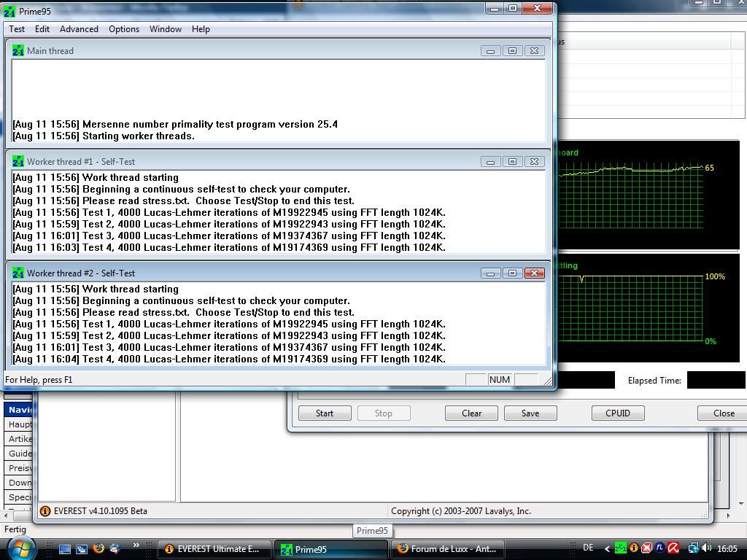This screenshot has height=560, width=747.
Task: Click the browser horizontal scrollbar left arrow
Action: pyautogui.click(x=6, y=516)
